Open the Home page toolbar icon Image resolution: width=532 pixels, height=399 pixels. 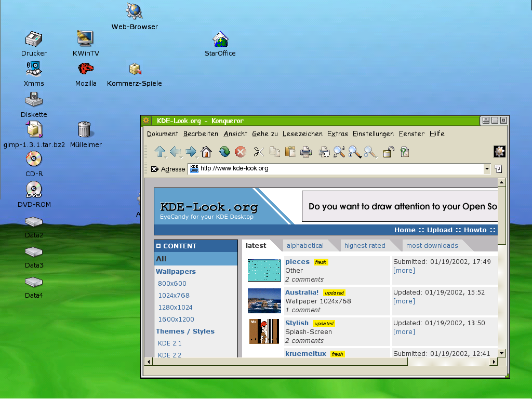pyautogui.click(x=206, y=152)
